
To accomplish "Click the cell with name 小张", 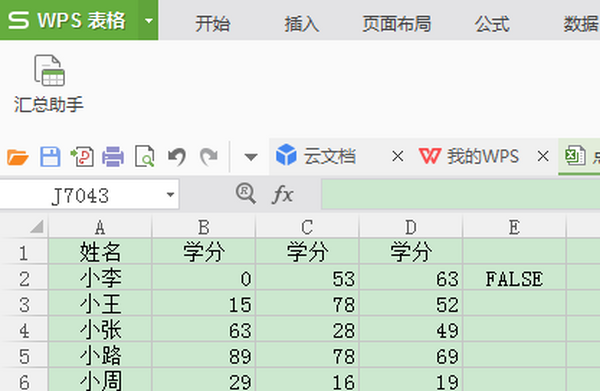I will click(100, 330).
